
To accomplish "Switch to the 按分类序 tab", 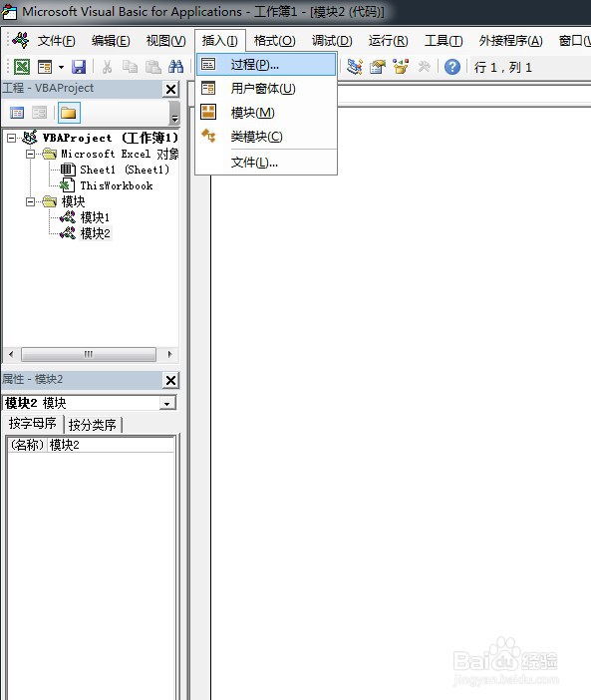I will [x=93, y=425].
